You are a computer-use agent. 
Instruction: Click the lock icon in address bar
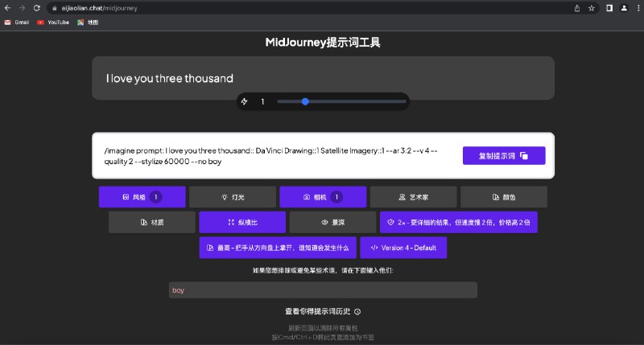(x=55, y=8)
